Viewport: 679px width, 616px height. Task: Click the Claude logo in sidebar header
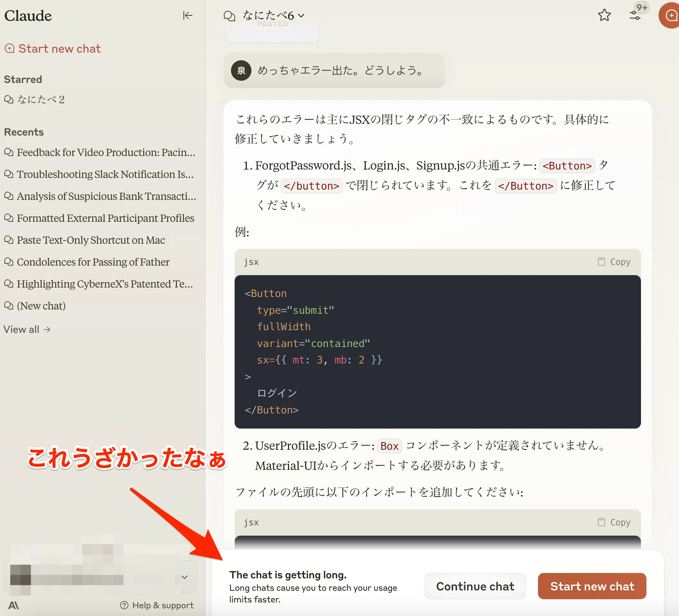[28, 16]
